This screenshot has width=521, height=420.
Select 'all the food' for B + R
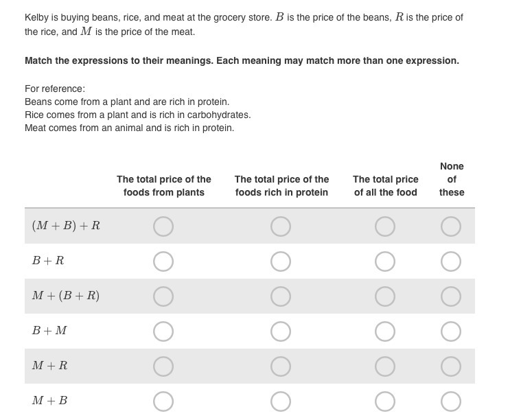[385, 261]
